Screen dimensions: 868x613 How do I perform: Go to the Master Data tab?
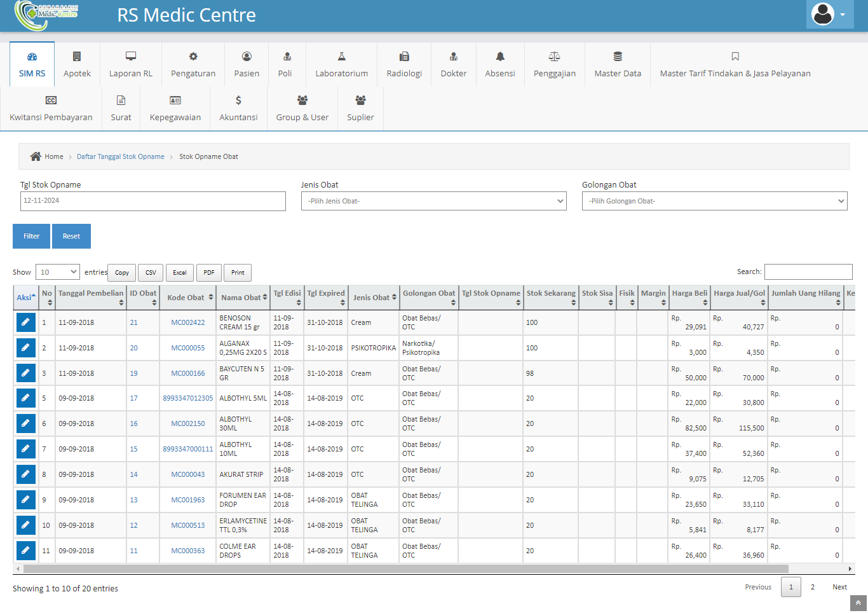[617, 64]
